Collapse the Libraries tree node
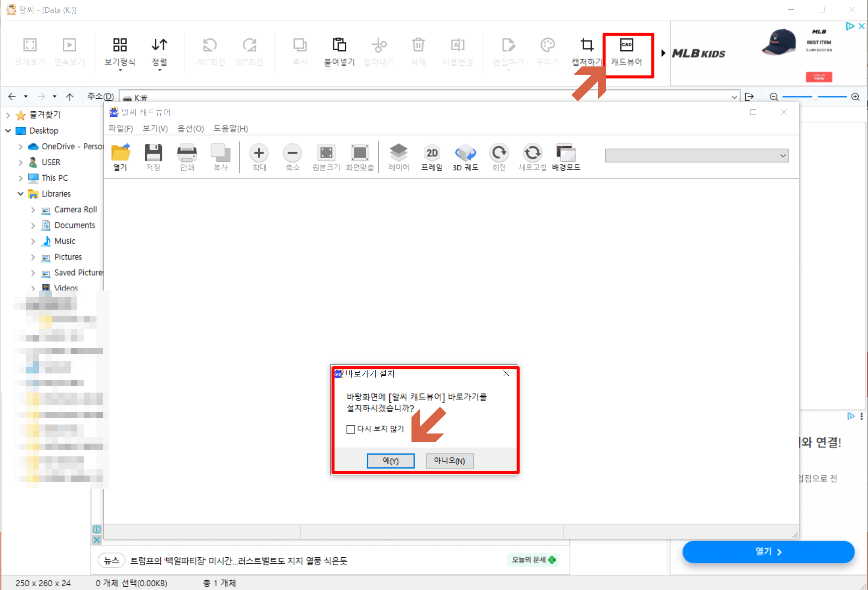The width and height of the screenshot is (868, 590). tap(21, 194)
